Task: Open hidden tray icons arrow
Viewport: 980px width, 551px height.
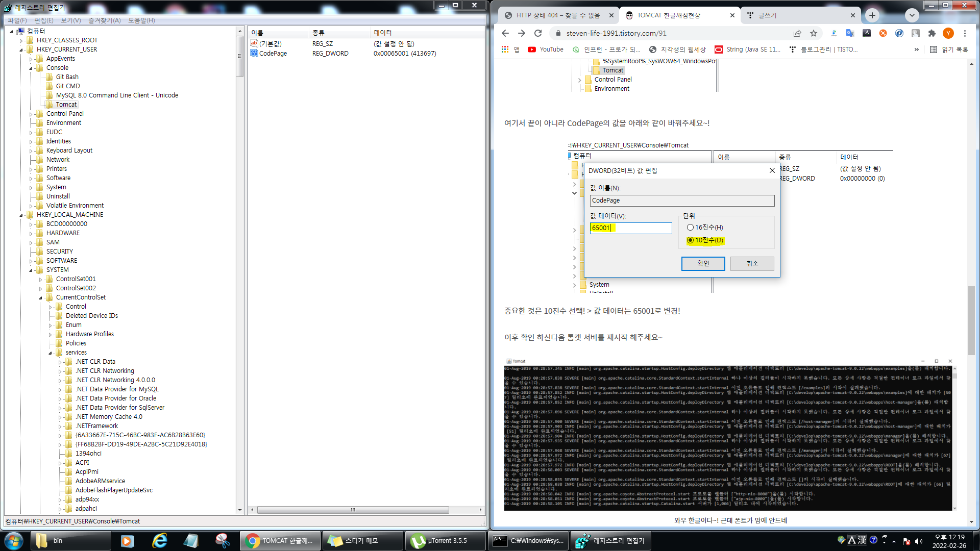Action: (x=894, y=541)
